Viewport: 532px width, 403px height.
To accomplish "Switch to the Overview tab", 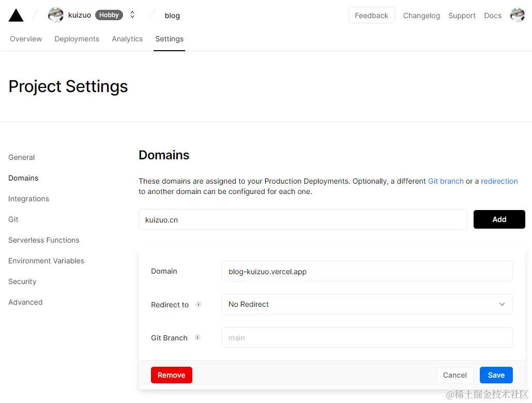I will [x=26, y=39].
